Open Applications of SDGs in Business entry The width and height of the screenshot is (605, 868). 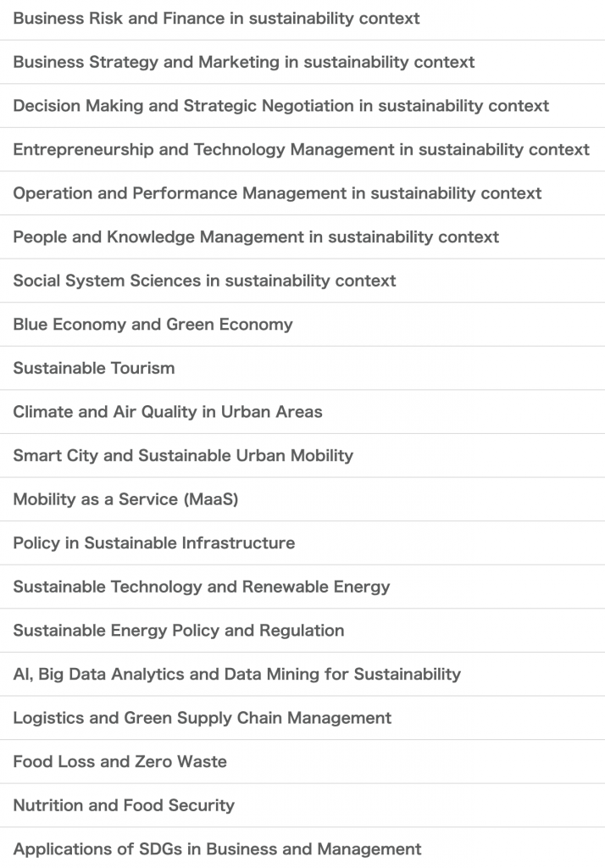pyautogui.click(x=302, y=848)
